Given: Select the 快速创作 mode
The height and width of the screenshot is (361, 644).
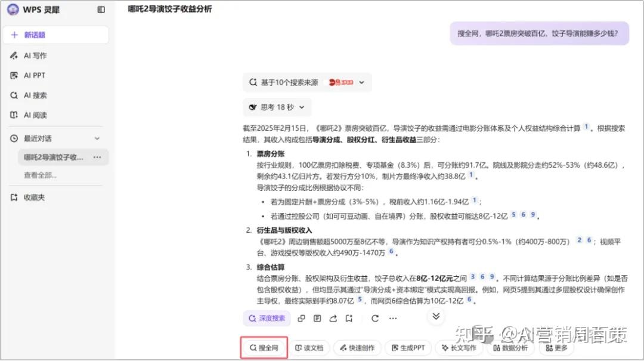Looking at the screenshot, I should pos(357,348).
